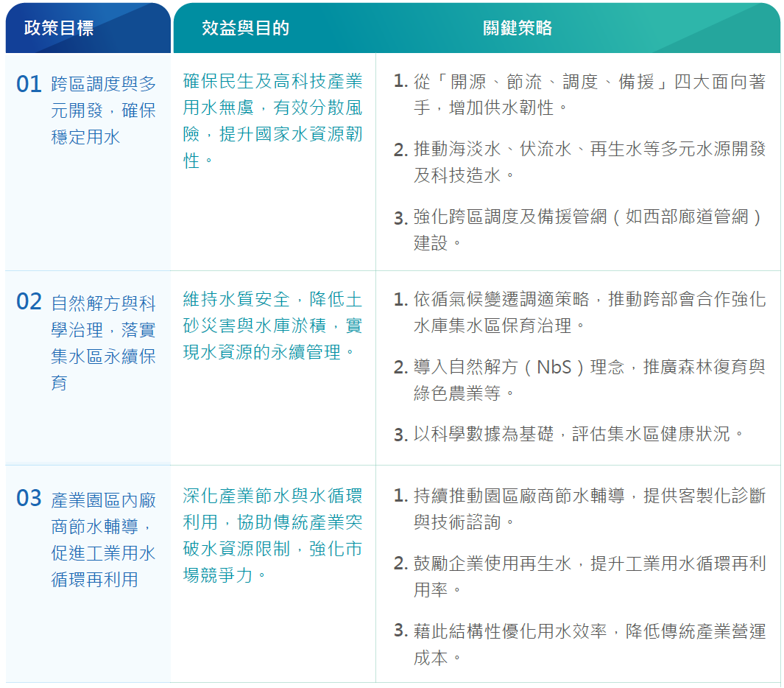Click strategy 以科學數據為基礎
The width and height of the screenshot is (784, 688).
pyautogui.click(x=579, y=434)
